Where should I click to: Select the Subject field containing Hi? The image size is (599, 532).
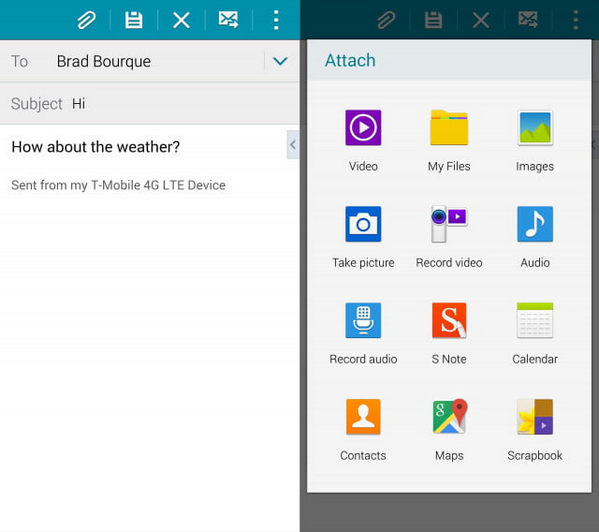coord(150,103)
